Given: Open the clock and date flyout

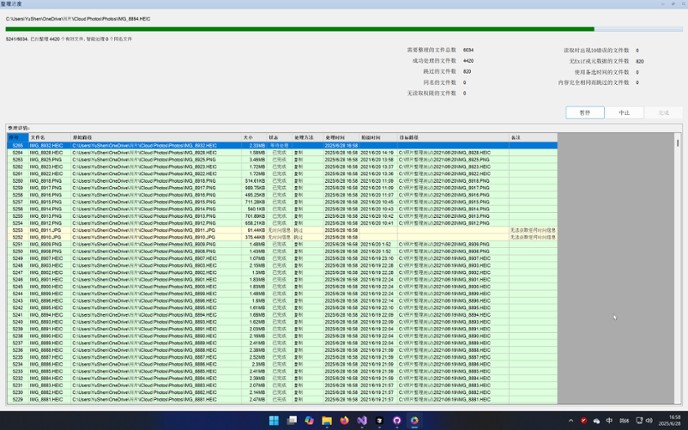Looking at the screenshot, I should pyautogui.click(x=668, y=421).
